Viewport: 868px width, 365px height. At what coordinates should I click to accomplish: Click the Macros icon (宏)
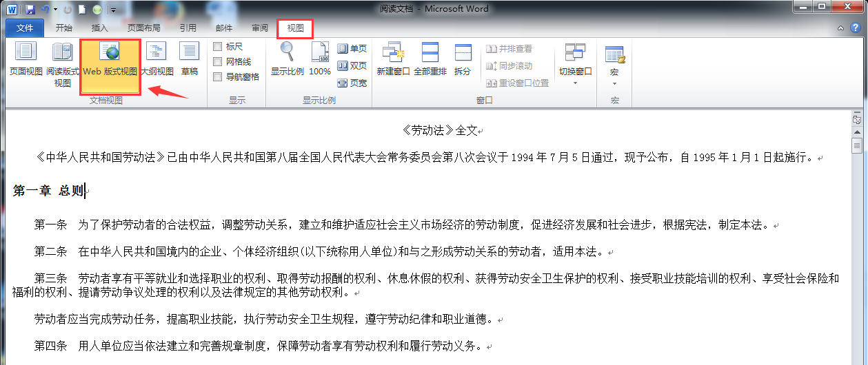pos(614,54)
